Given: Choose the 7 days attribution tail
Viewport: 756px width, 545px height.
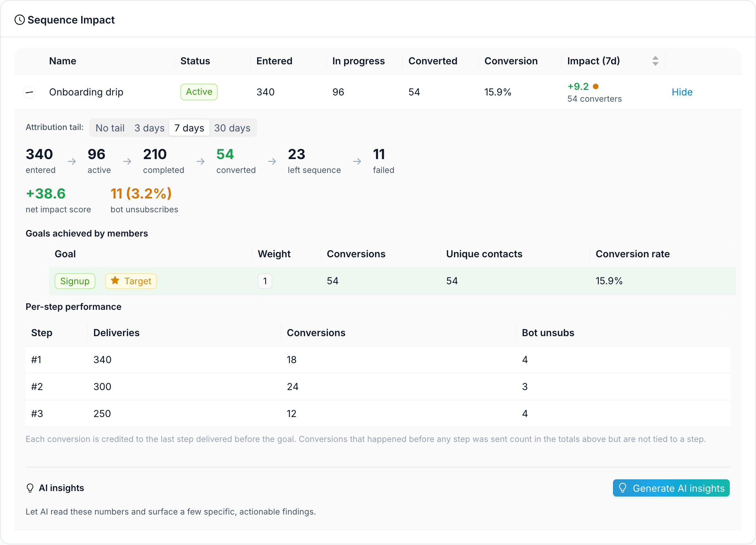Looking at the screenshot, I should [x=189, y=128].
